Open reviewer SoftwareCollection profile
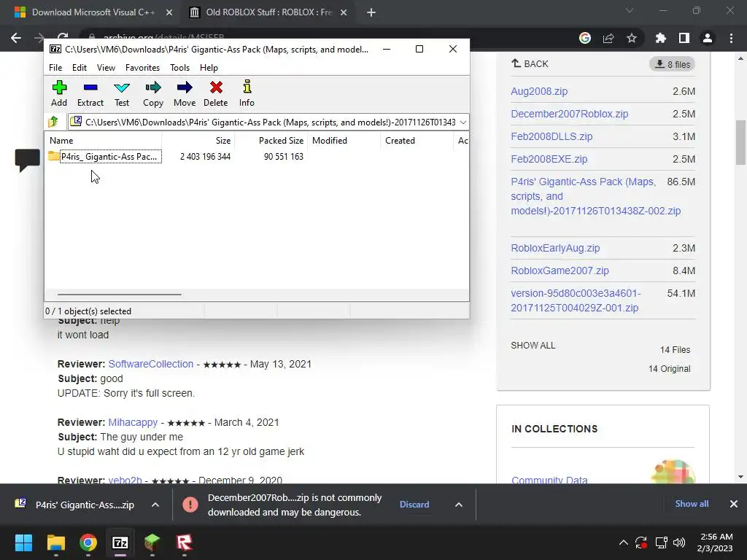Screen dimensions: 747x560 [150, 364]
